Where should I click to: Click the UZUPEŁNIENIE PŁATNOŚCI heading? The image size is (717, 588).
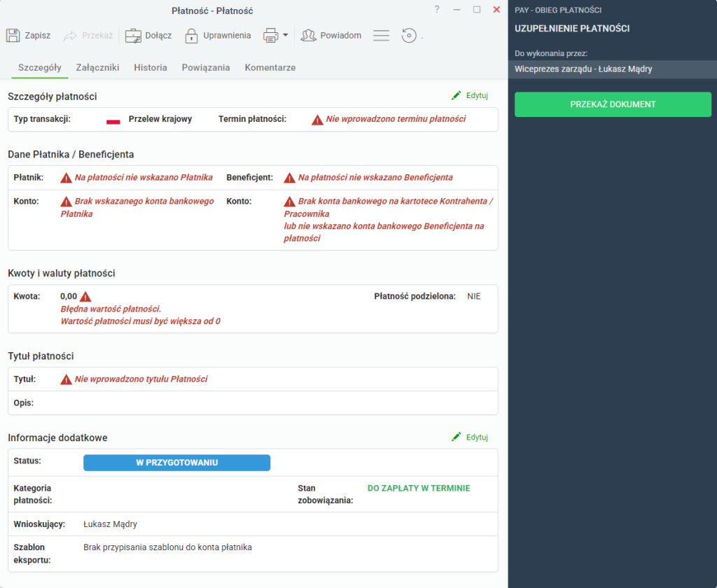572,28
